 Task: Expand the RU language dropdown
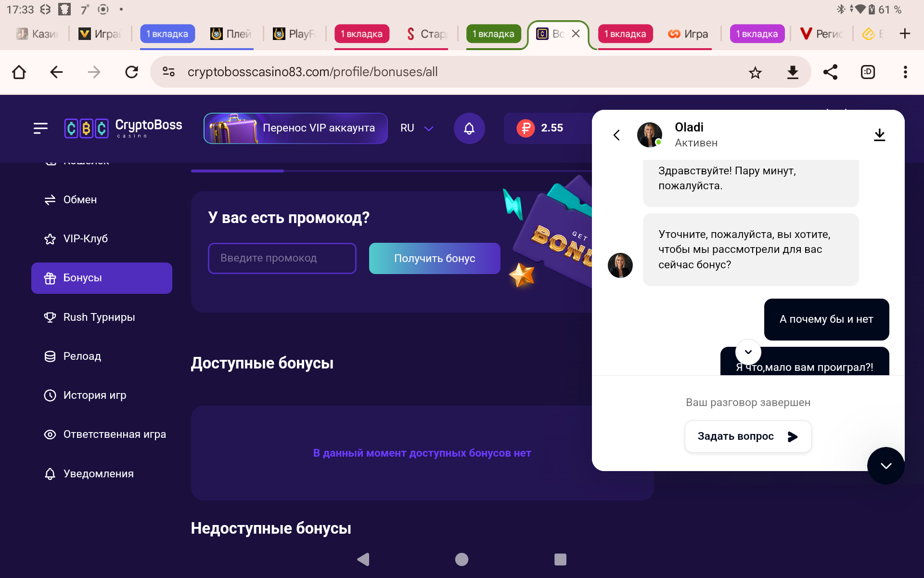click(417, 128)
